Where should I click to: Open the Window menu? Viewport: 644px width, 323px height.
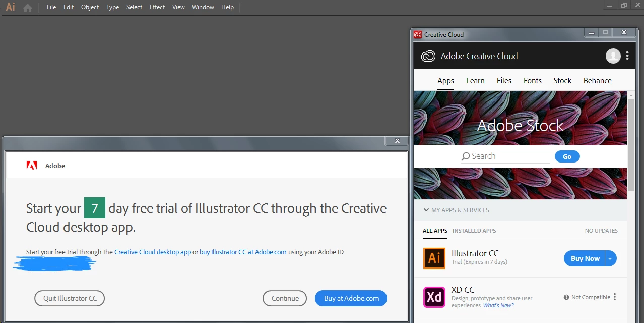coord(203,7)
